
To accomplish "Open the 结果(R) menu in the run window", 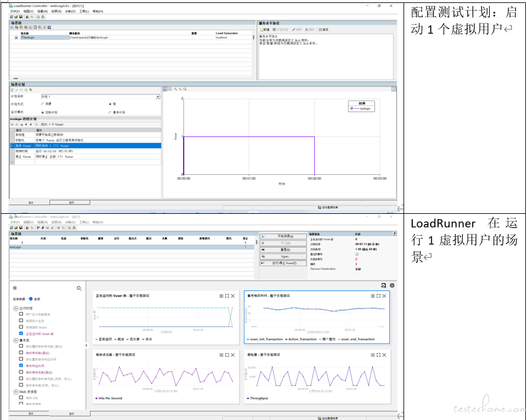I will [x=56, y=223].
